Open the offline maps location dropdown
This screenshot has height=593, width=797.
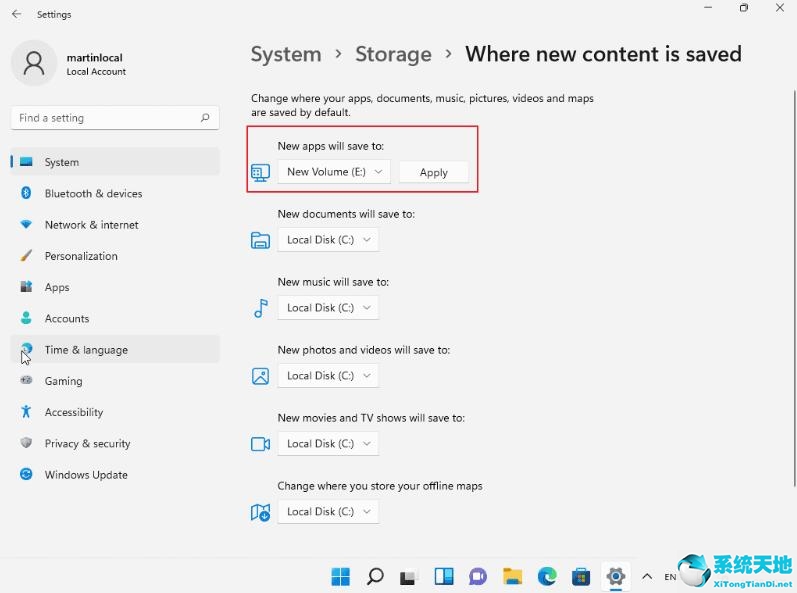point(328,512)
